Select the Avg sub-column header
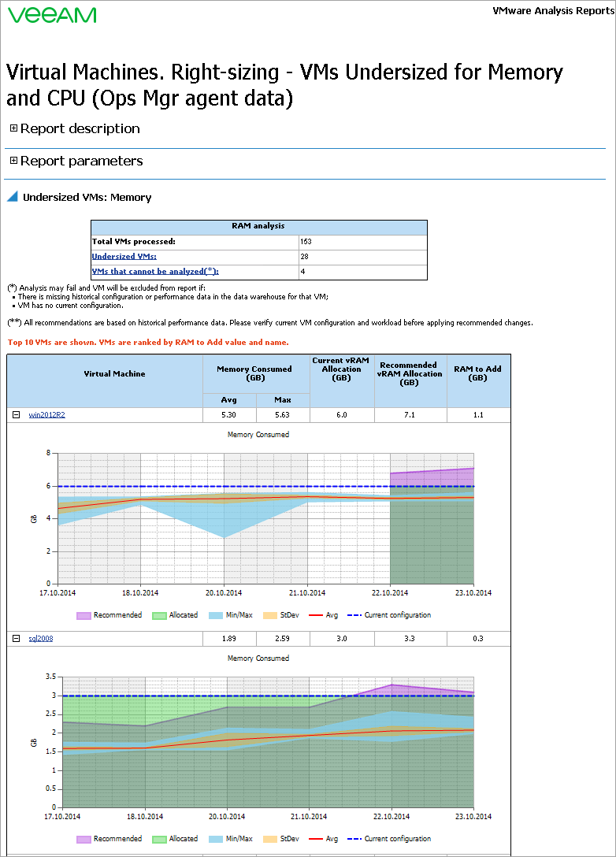Image resolution: width=616 pixels, height=857 pixels. coord(229,400)
